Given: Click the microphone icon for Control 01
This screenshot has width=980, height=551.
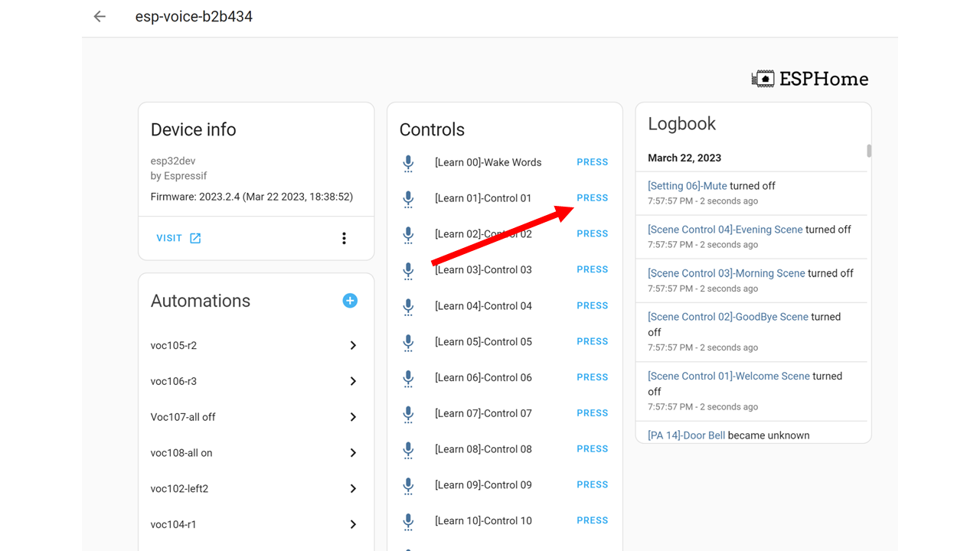Looking at the screenshot, I should point(408,199).
